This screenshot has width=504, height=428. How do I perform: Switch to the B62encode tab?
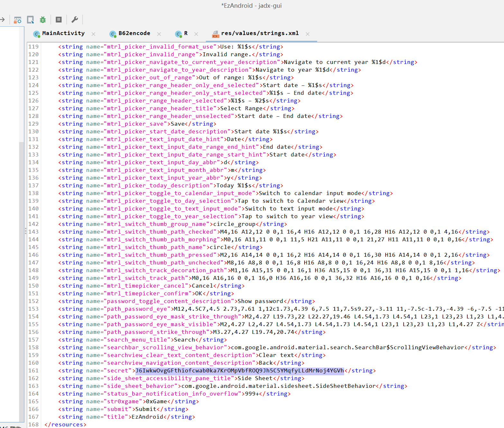tap(134, 33)
